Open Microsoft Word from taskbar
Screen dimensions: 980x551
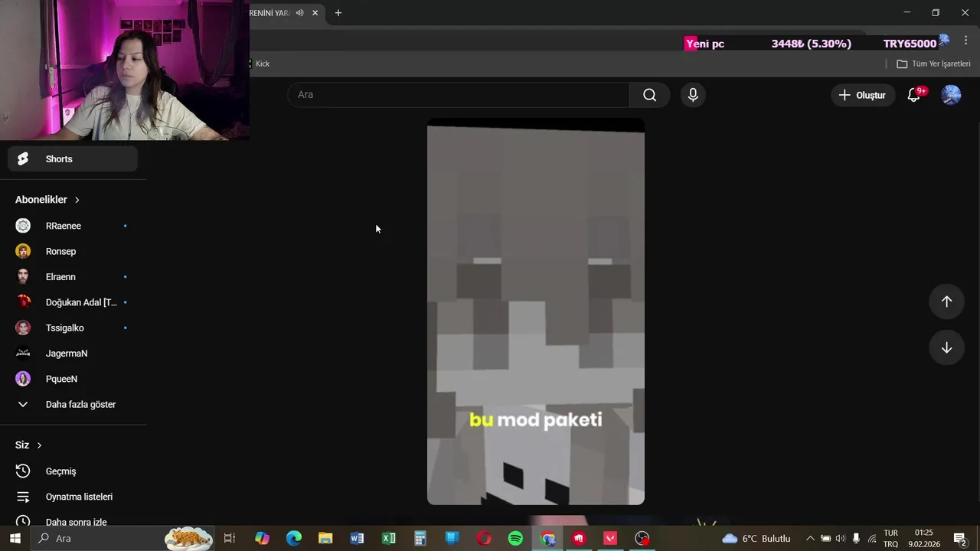357,539
